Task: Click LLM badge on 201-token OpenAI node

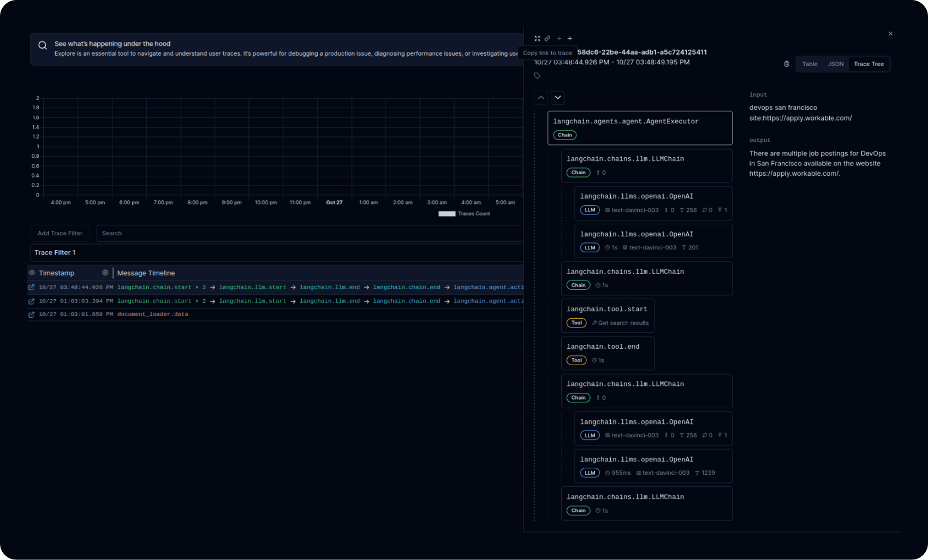Action: point(590,248)
